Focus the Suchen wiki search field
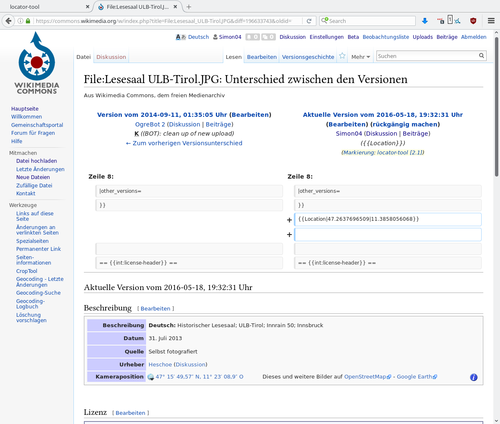 click(x=427, y=56)
